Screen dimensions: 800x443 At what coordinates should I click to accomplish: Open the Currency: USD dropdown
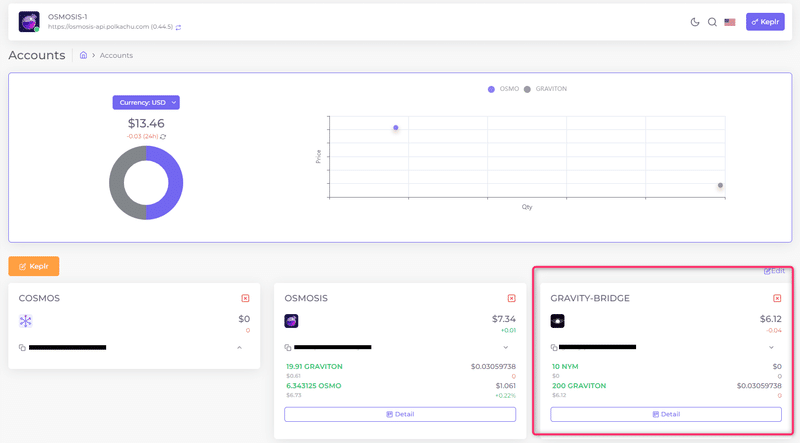coord(146,102)
